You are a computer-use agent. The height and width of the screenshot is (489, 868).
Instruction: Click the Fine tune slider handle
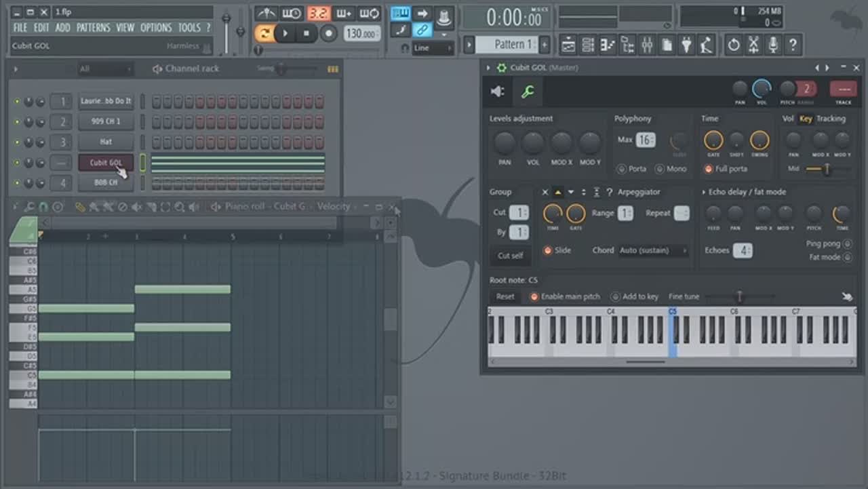740,296
